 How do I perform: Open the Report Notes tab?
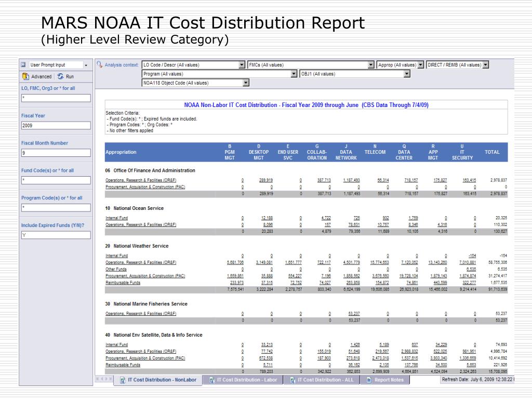(x=385, y=380)
